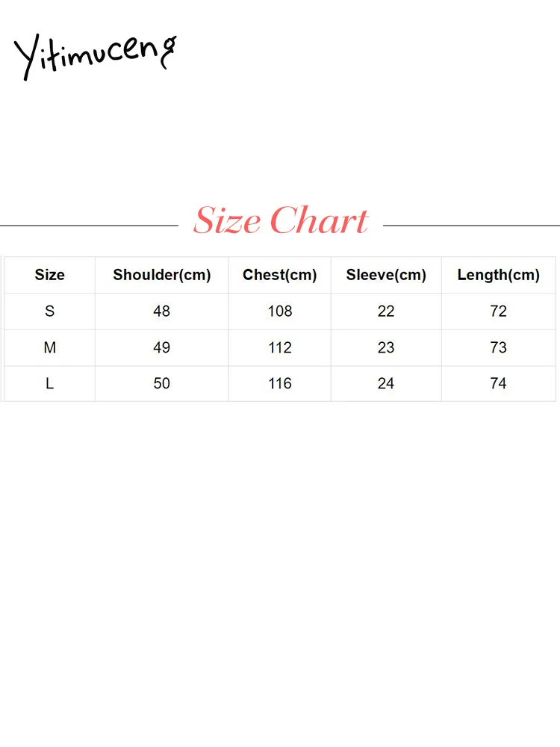Select the Sleeve(cm) column header
Image resolution: width=560 pixels, height=747 pixels.
tap(386, 275)
